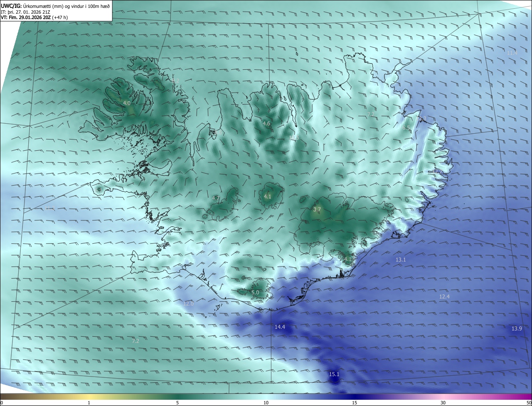Select the 15.1 precipitation maximum label
Screen dimensions: 532x406
(x=334, y=374)
